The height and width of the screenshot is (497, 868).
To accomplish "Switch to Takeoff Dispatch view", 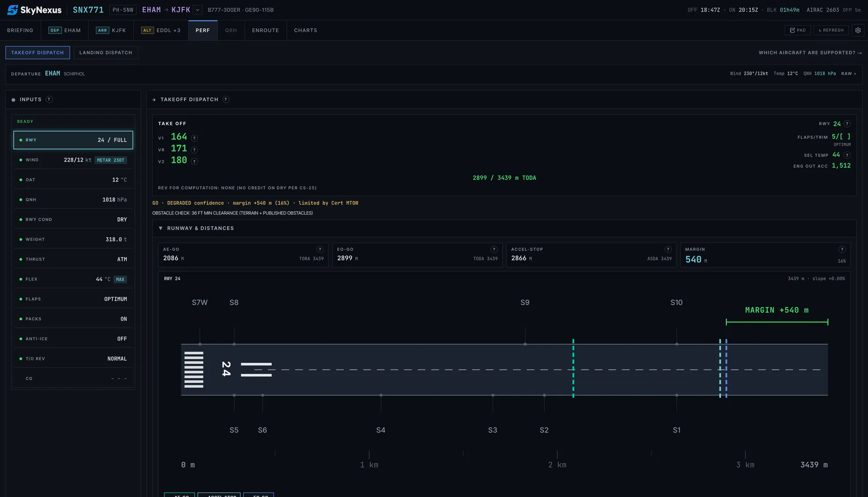I will coord(38,53).
